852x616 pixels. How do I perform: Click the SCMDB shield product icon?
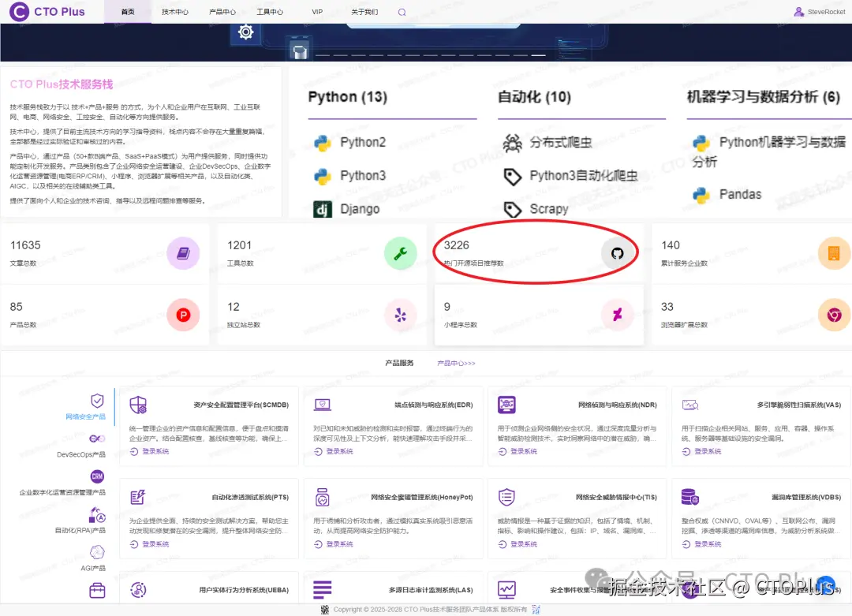[x=138, y=405]
